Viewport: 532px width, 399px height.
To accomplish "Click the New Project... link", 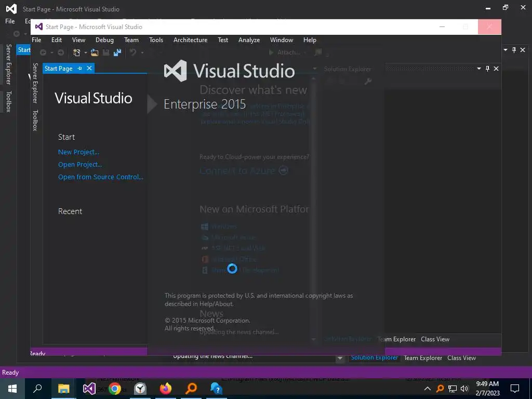I will pyautogui.click(x=79, y=152).
